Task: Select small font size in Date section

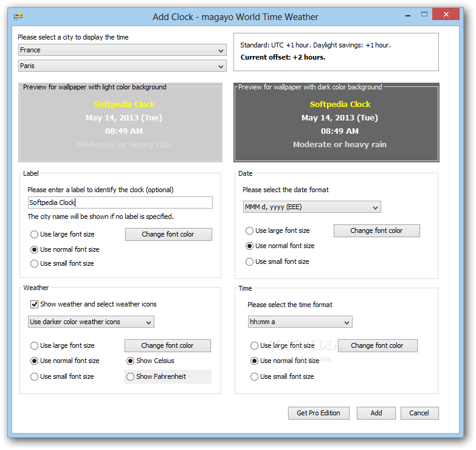Action: (x=277, y=261)
